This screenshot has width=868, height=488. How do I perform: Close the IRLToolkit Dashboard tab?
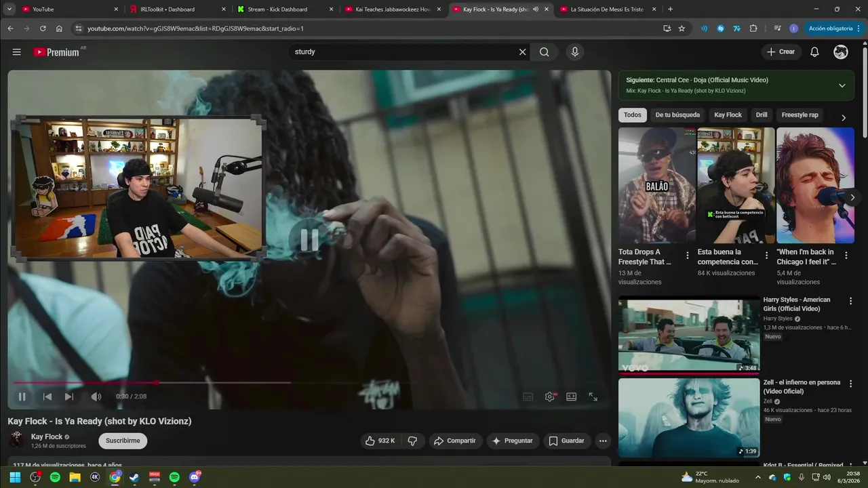pyautogui.click(x=224, y=9)
